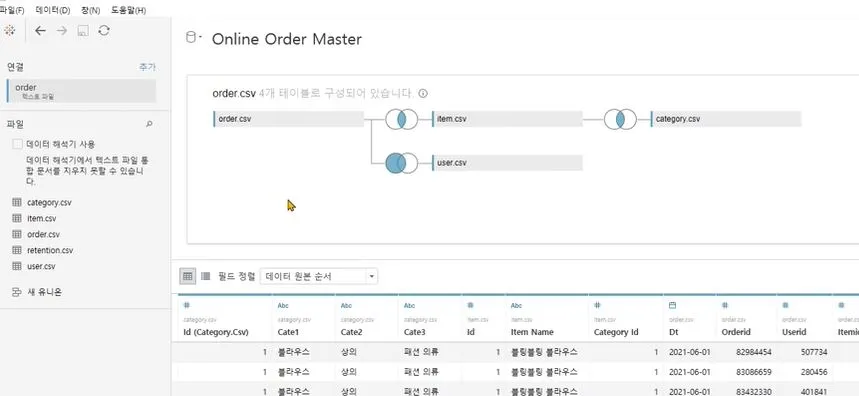Screen dimensions: 859x396
Task: Change the Item Name Abc type icon
Action: pos(517,306)
